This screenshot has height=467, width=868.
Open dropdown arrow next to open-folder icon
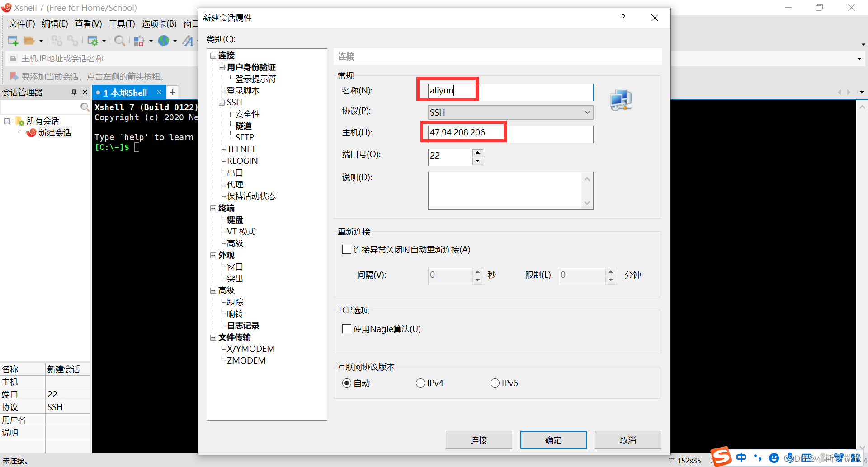pos(41,41)
